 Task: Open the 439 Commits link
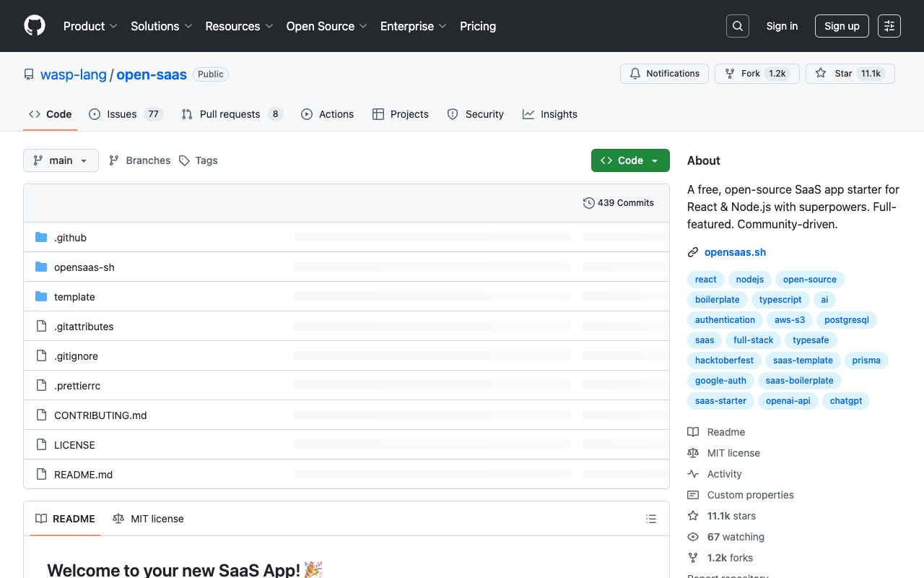[x=619, y=203]
